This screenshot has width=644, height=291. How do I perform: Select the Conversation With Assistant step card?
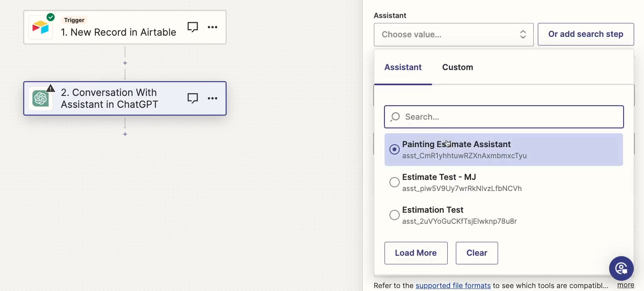125,99
